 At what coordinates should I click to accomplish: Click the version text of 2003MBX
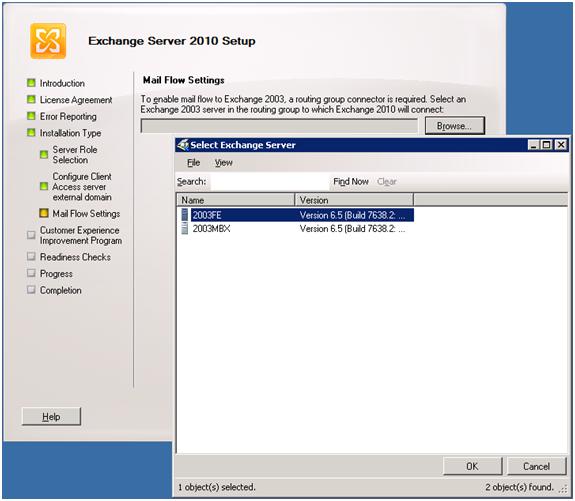(x=352, y=228)
